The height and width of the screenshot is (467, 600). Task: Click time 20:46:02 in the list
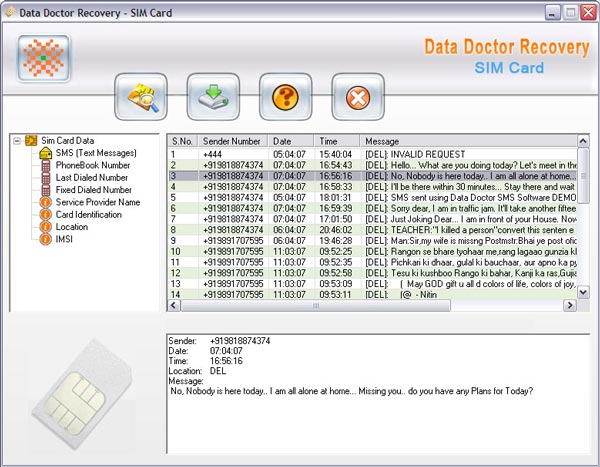coord(336,230)
